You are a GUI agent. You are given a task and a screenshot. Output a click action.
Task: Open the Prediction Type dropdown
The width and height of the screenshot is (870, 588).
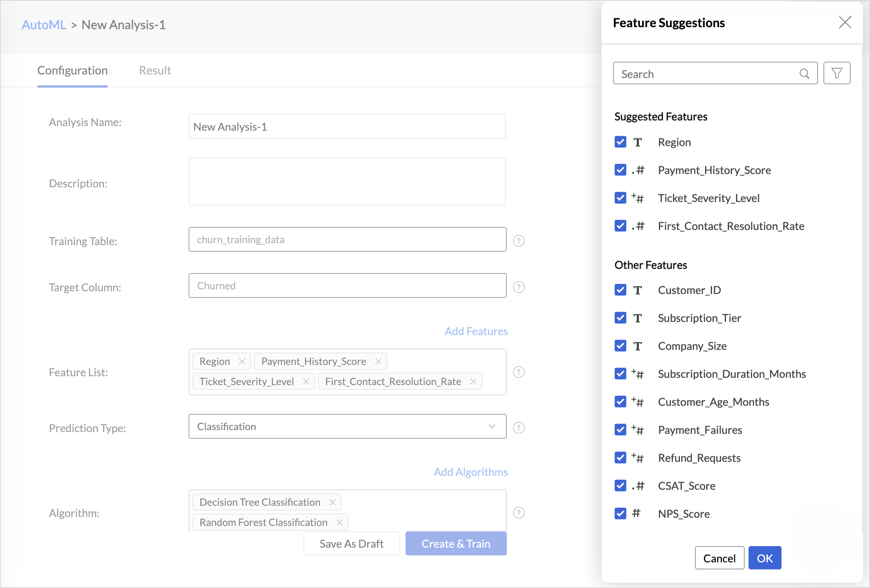pos(347,426)
